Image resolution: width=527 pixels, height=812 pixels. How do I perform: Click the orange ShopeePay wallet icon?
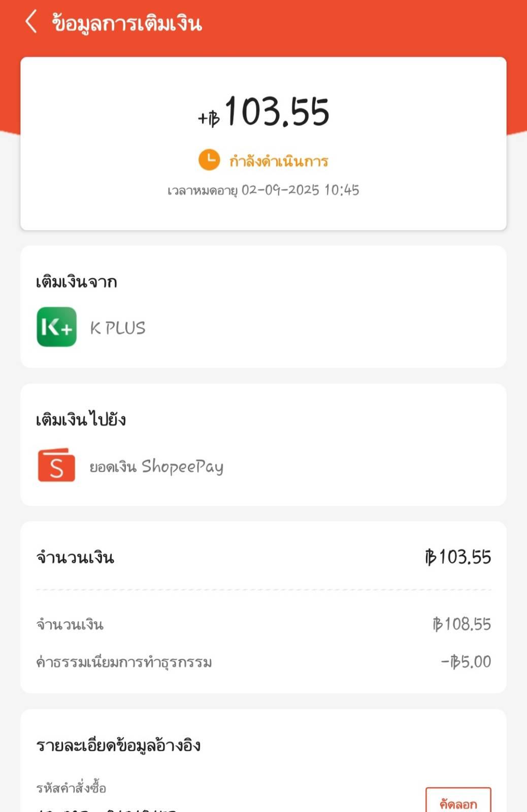click(x=56, y=465)
